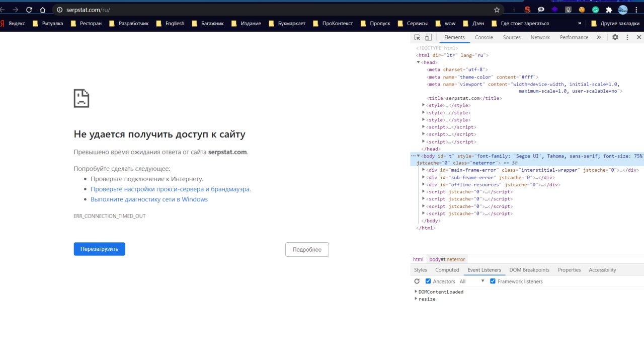
Task: Uncheck the Ancestors checkbox
Action: click(428, 281)
